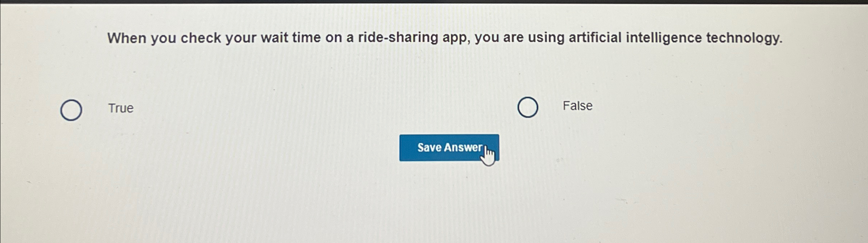This screenshot has width=868, height=243.
Task: Click the ride-sharing question sentence
Action: [445, 38]
